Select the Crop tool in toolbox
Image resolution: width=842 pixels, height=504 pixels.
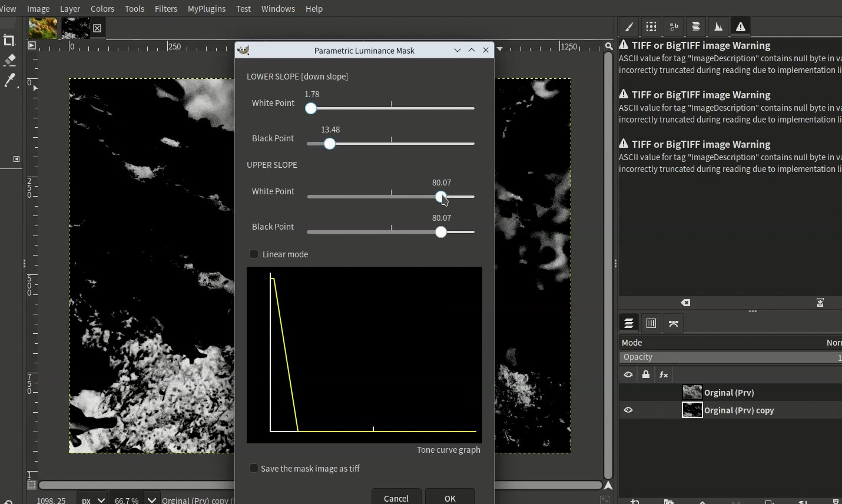coord(9,41)
